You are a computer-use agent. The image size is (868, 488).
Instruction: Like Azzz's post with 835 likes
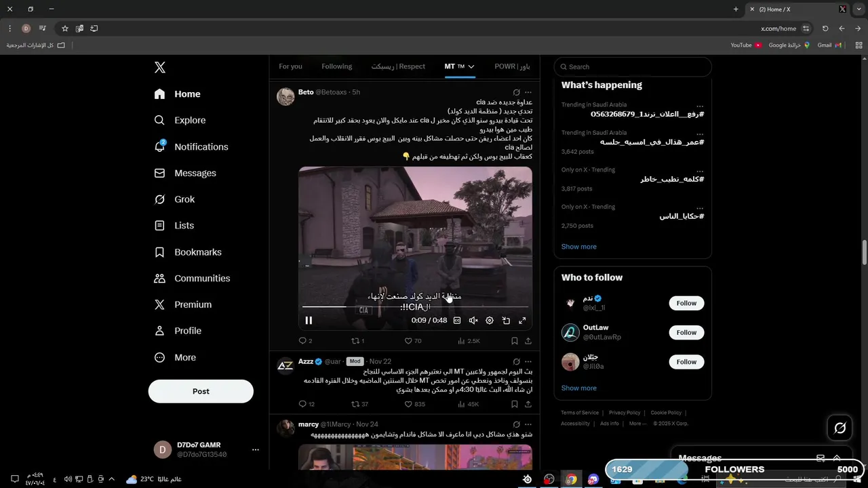point(415,404)
